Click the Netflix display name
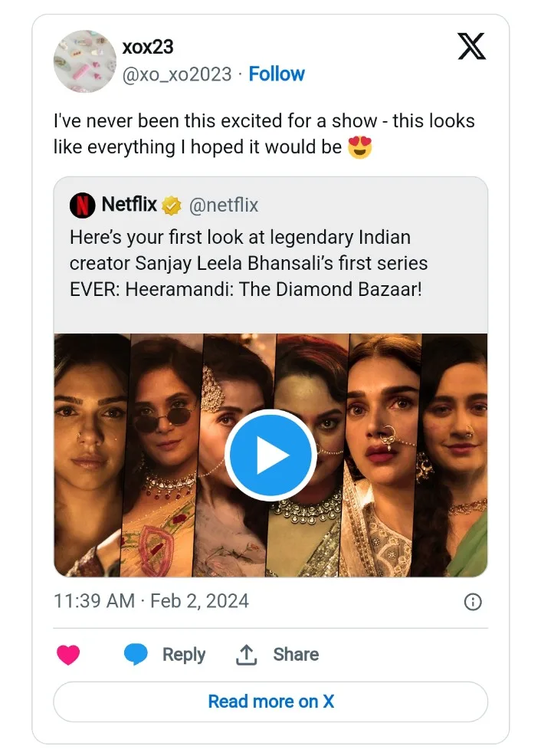 pos(129,205)
